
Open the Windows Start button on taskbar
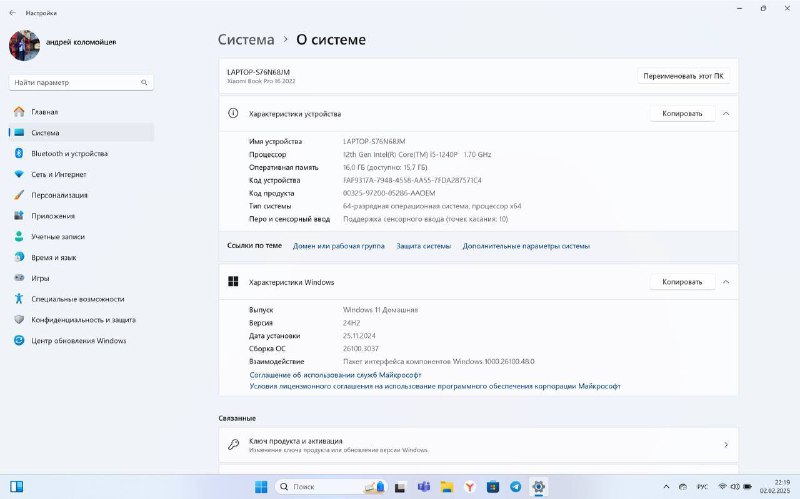pos(261,487)
